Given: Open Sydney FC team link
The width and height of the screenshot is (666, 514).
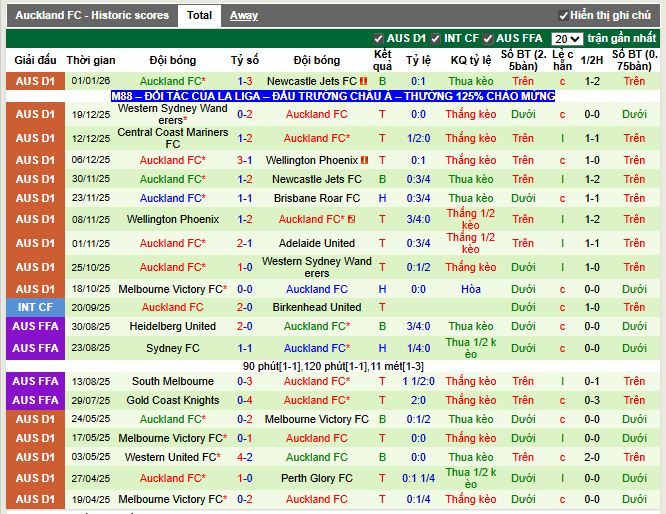Looking at the screenshot, I should [x=172, y=348].
